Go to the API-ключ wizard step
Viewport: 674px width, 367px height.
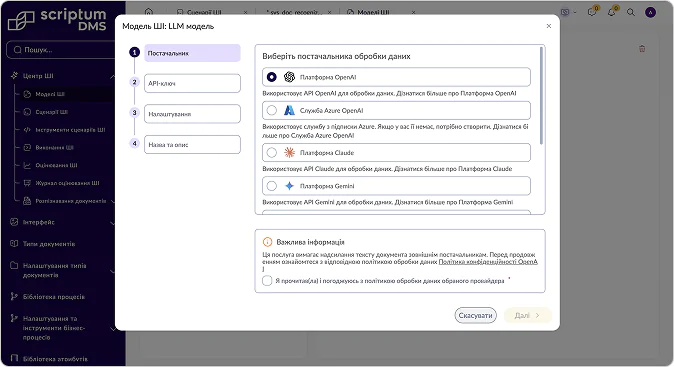click(192, 83)
